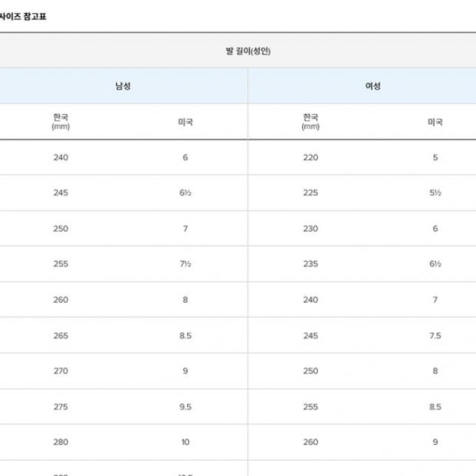Select the women's 260 mm size cell

pos(311,442)
